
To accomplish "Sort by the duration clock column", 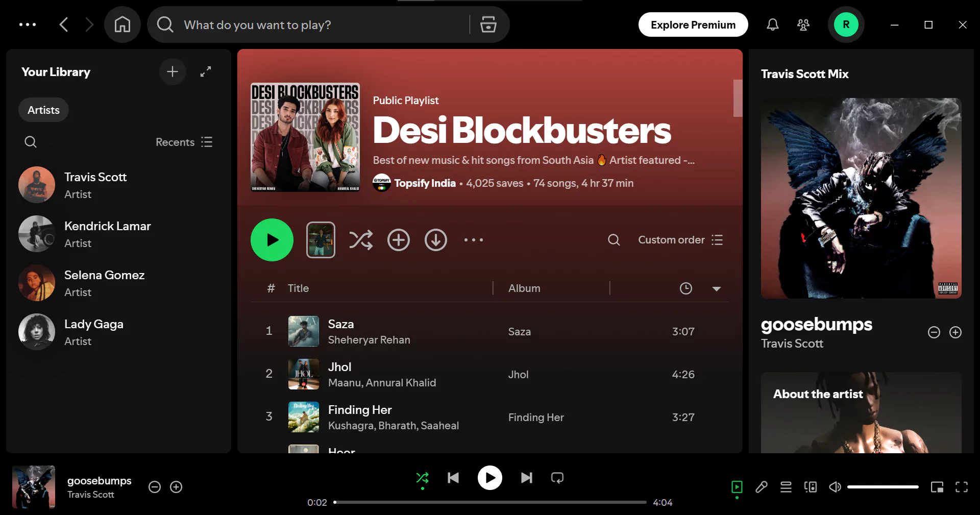I will (x=686, y=288).
